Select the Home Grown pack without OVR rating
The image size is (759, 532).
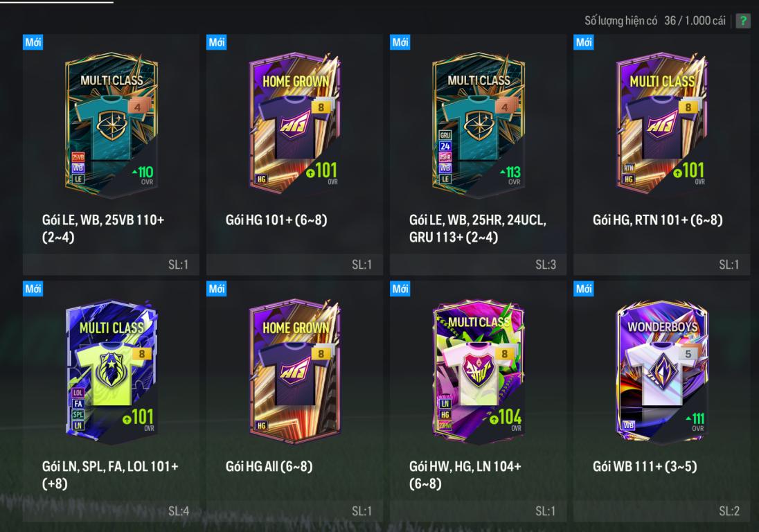coord(295,371)
